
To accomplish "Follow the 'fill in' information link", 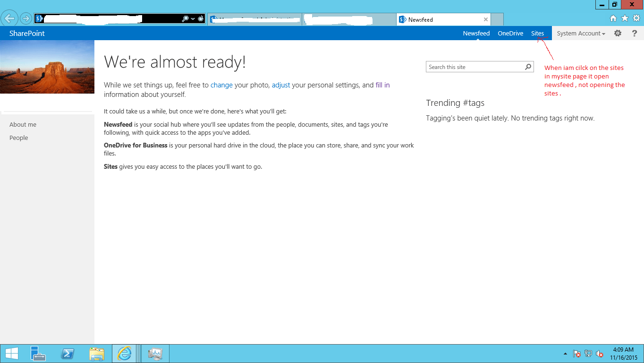I will (383, 86).
